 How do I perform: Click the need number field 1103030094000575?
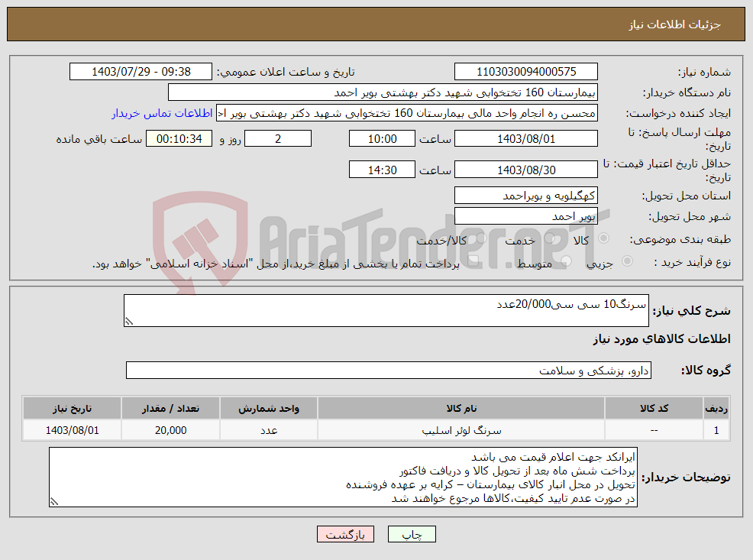point(526,72)
